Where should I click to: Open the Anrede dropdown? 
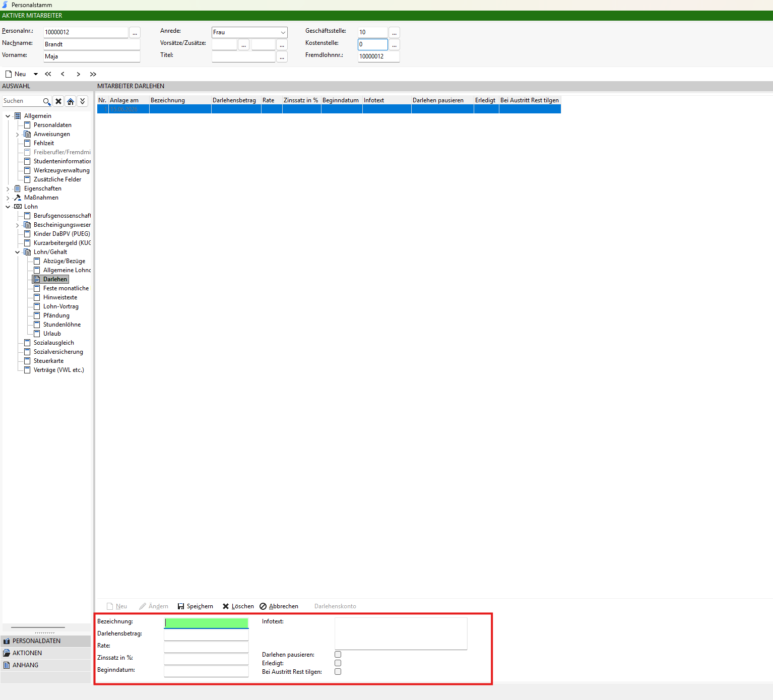283,32
